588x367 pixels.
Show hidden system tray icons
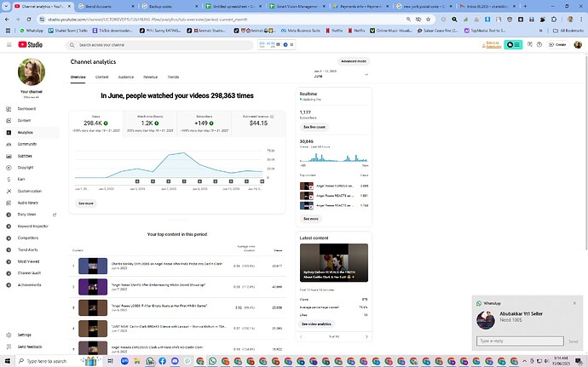point(524,361)
